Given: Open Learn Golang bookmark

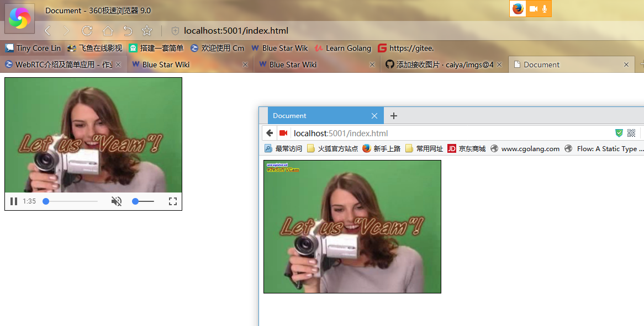Looking at the screenshot, I should (x=342, y=48).
